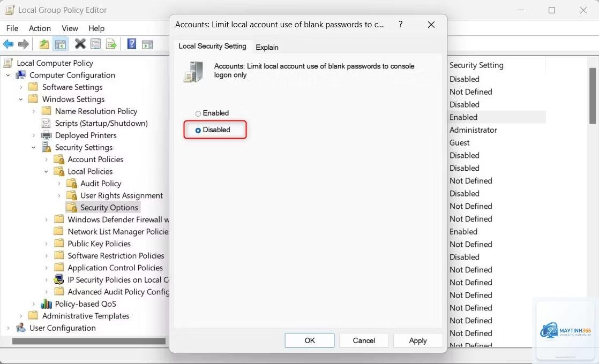Screen dimensions: 599x364
Task: Expand the Public Key Policies node
Action: tap(46, 244)
